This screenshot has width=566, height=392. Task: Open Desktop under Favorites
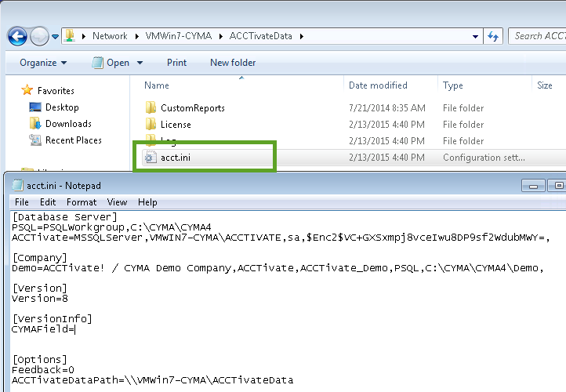coord(62,107)
